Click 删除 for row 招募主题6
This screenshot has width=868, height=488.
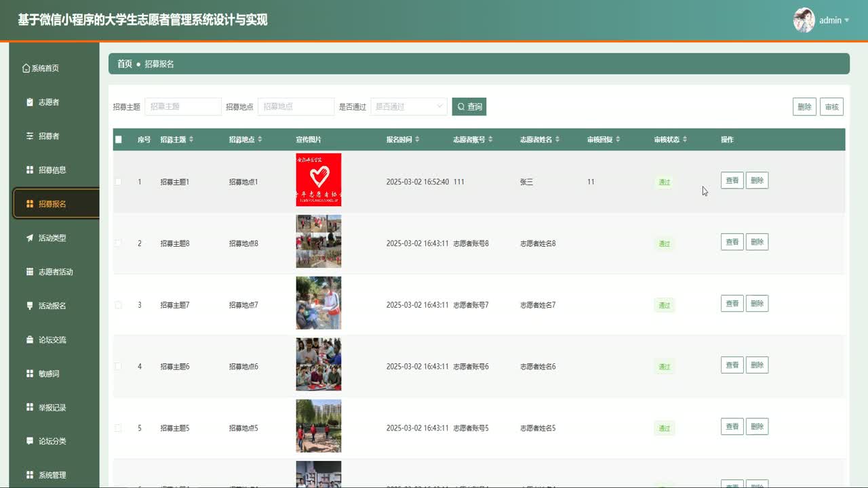coord(757,365)
